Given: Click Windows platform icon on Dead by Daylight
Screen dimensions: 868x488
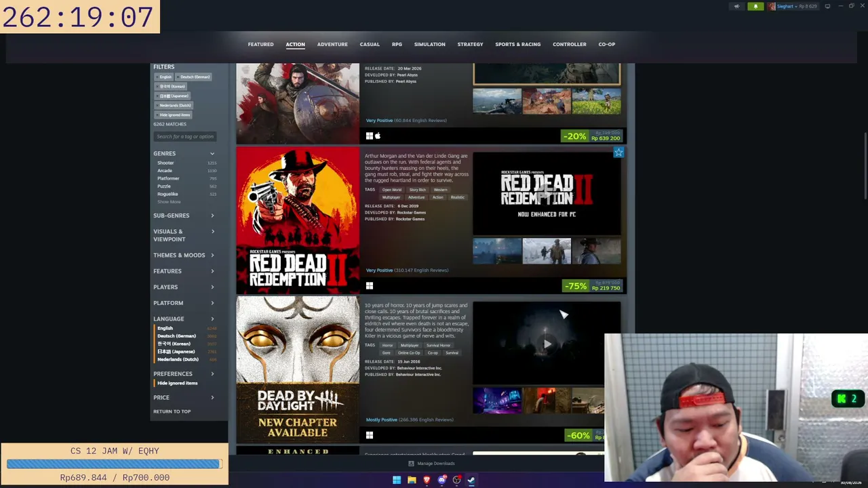Looking at the screenshot, I should click(370, 435).
